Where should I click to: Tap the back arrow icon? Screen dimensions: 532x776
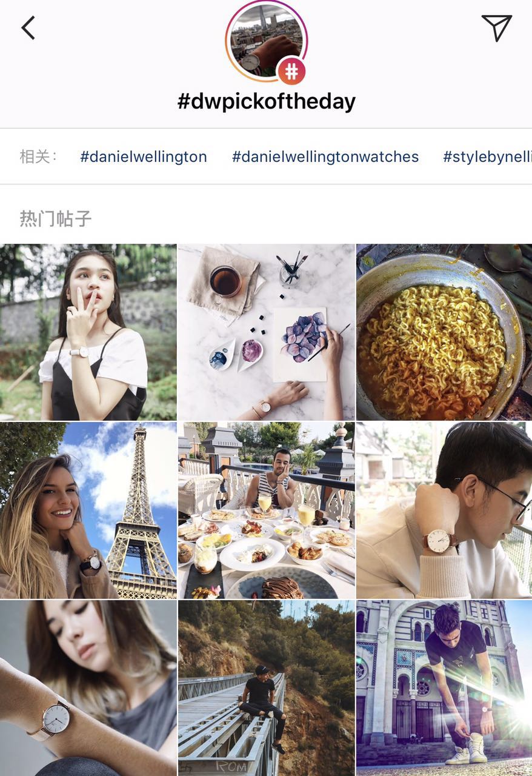pyautogui.click(x=28, y=28)
